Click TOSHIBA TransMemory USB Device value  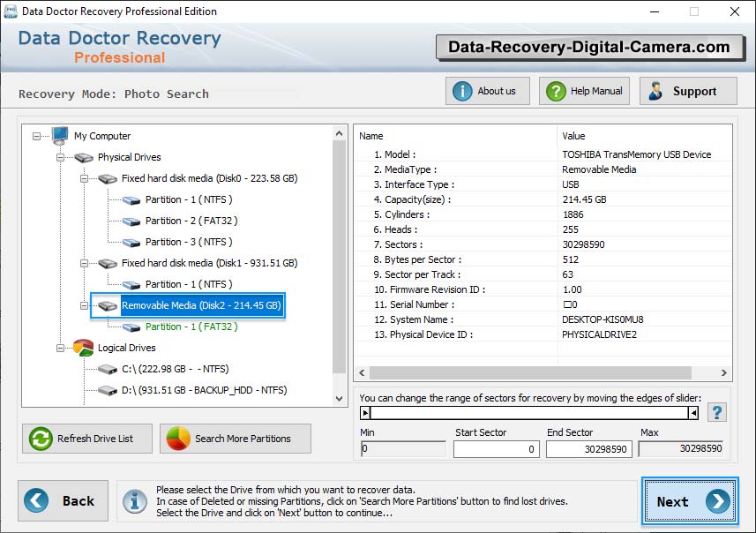pyautogui.click(x=636, y=154)
